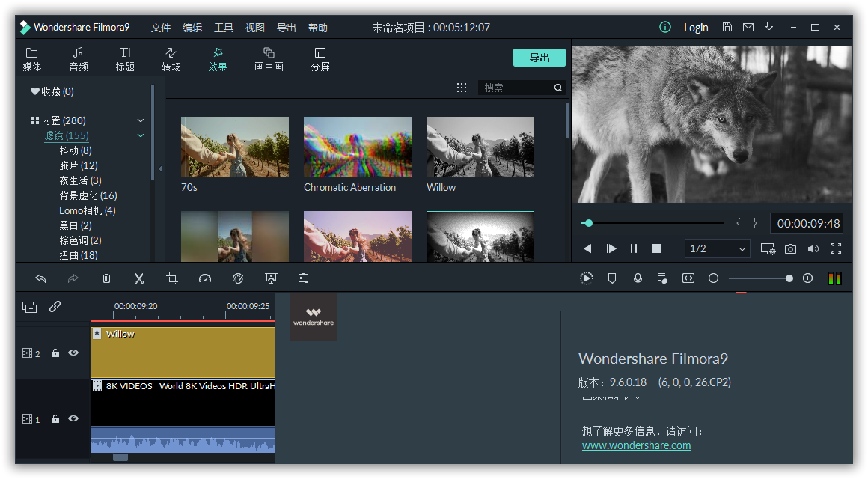Open the 文件 menu
868x479 pixels.
point(161,28)
